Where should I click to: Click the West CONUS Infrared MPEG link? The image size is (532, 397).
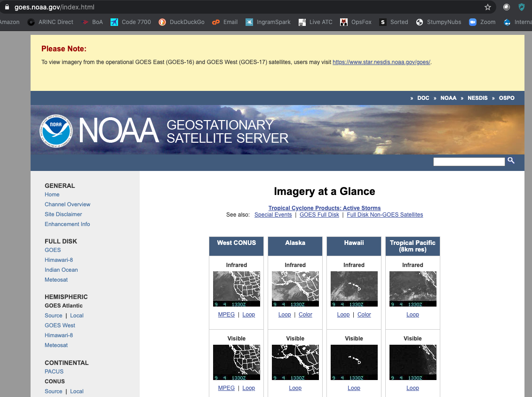click(x=226, y=315)
